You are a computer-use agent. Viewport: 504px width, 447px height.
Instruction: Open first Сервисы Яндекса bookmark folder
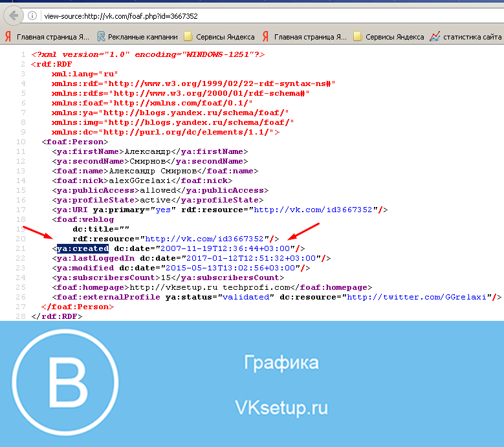[219, 37]
